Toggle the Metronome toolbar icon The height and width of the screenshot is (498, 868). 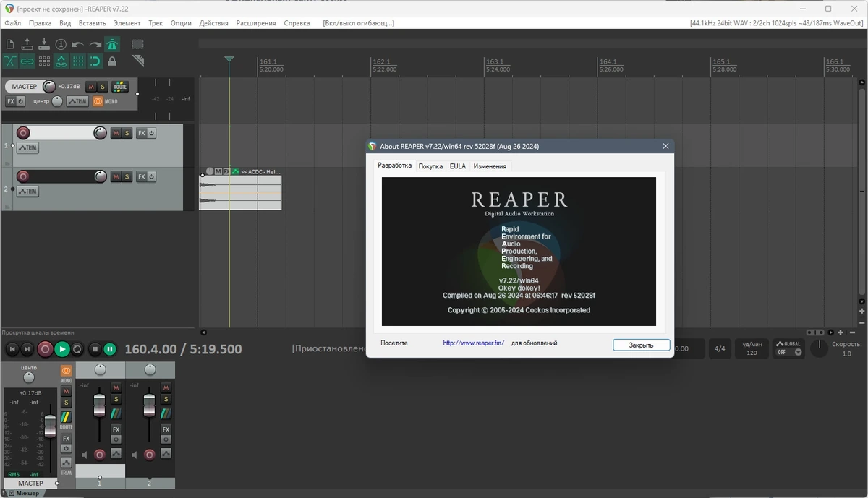[112, 44]
